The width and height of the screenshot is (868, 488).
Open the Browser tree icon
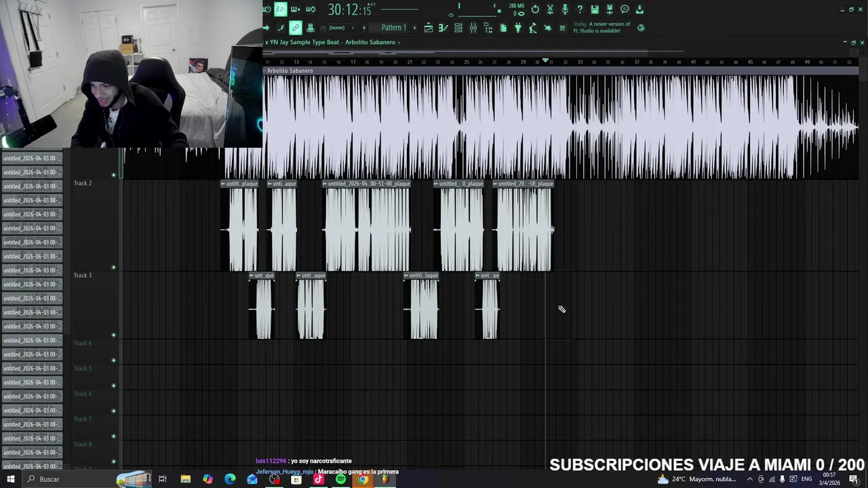tap(488, 28)
